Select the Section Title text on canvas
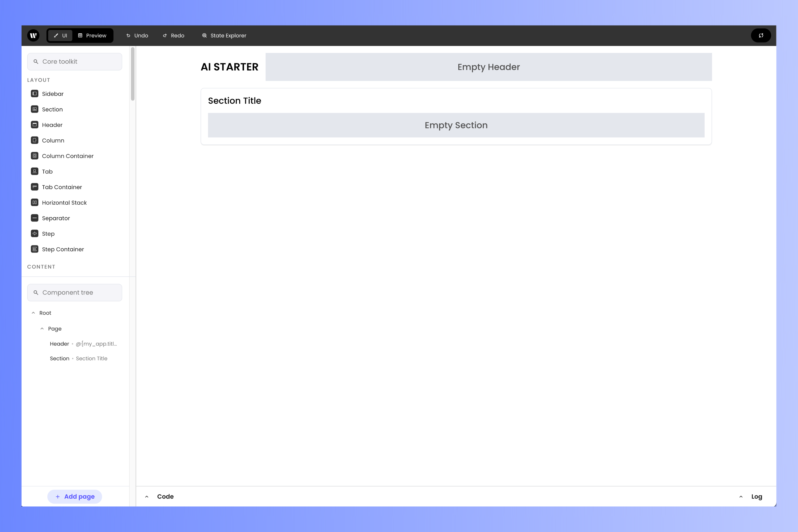The height and width of the screenshot is (532, 798). [234, 101]
